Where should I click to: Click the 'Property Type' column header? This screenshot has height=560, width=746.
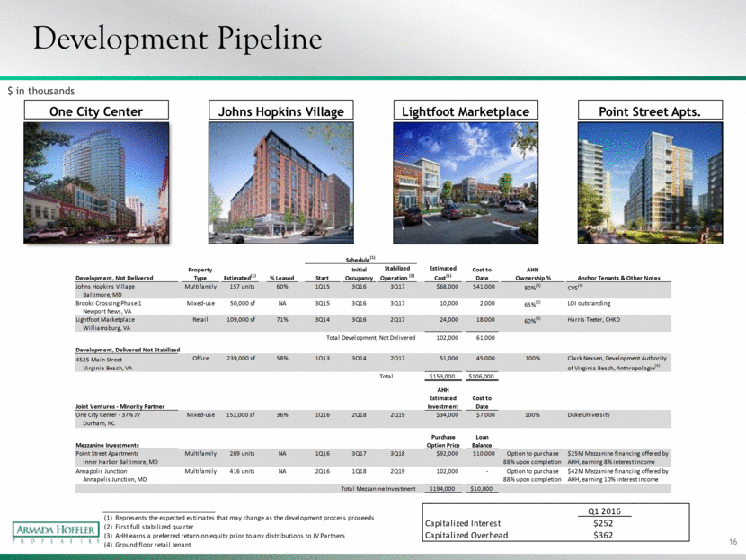pyautogui.click(x=200, y=273)
